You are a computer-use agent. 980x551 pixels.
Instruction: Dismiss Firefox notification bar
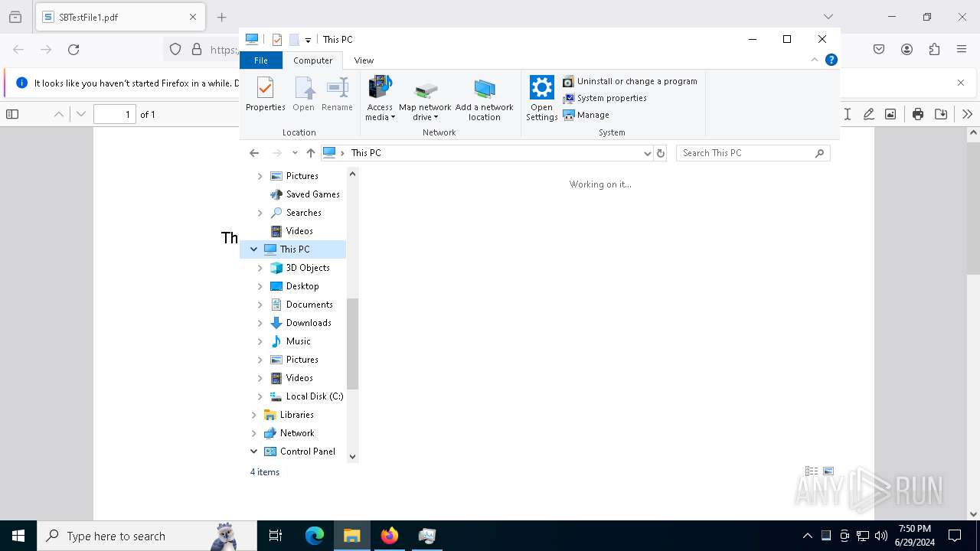(961, 83)
